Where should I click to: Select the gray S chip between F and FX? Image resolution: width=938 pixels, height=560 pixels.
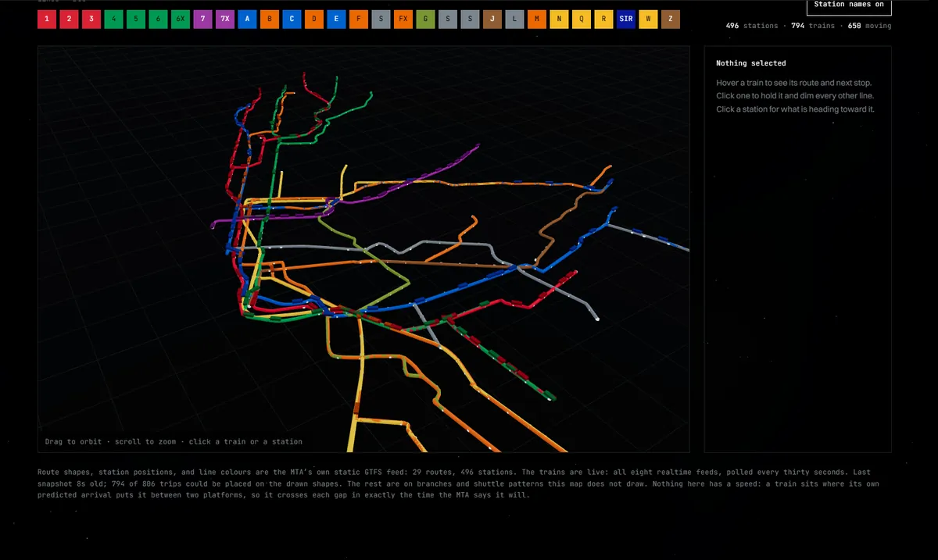[381, 20]
